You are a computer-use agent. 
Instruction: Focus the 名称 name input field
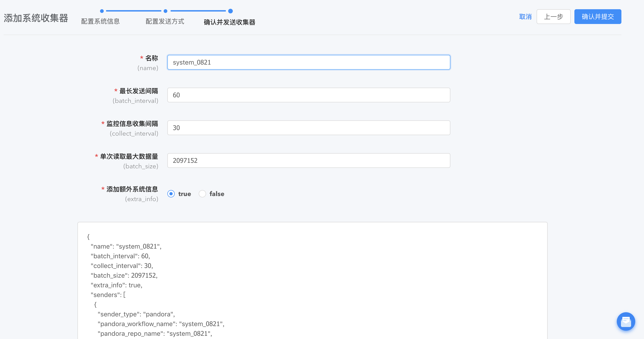309,62
